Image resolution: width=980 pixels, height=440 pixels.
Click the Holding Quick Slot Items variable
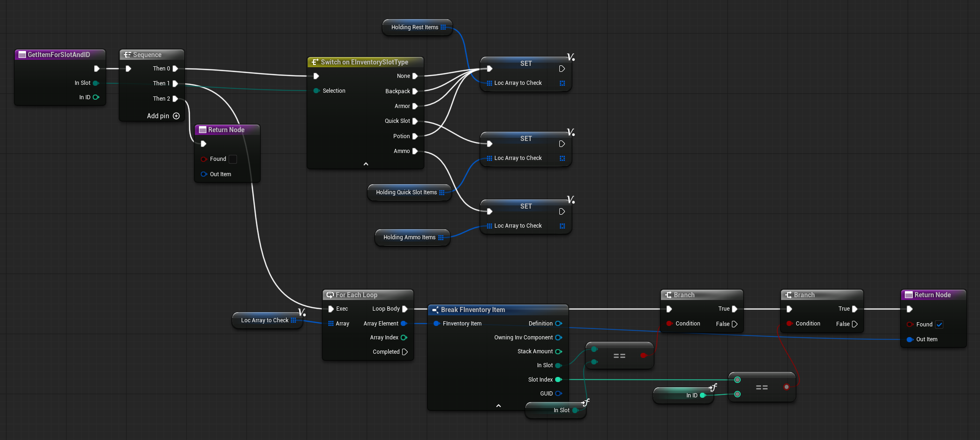click(x=406, y=192)
